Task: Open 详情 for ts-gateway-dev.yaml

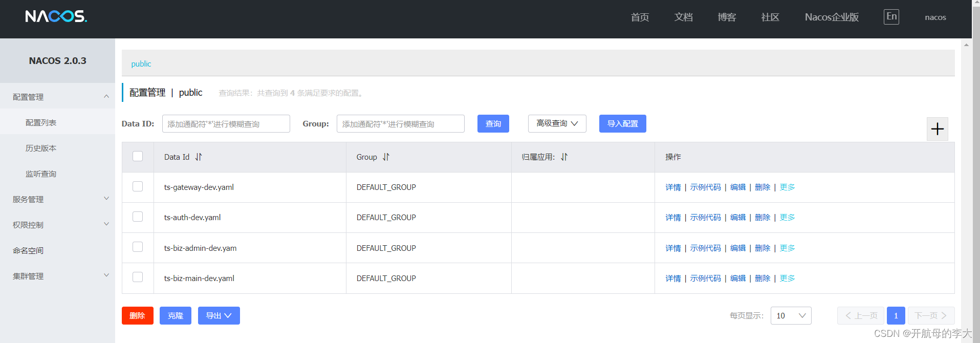Action: coord(673,187)
